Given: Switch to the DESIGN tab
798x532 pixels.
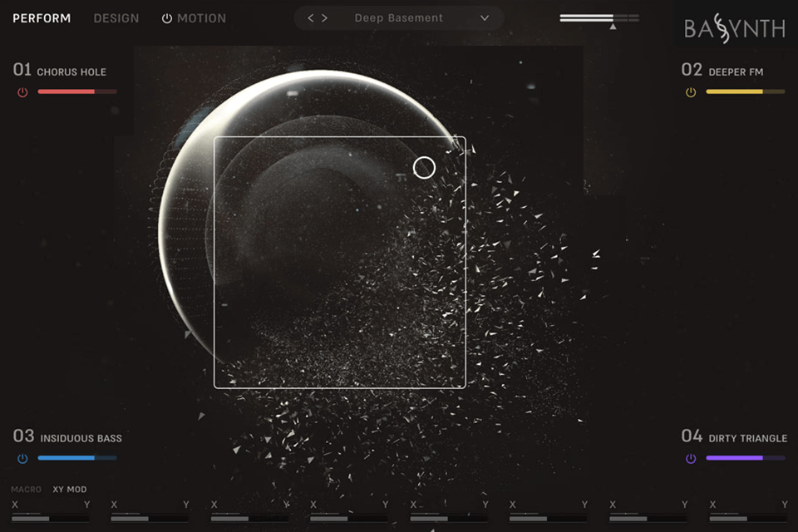Looking at the screenshot, I should pos(116,18).
